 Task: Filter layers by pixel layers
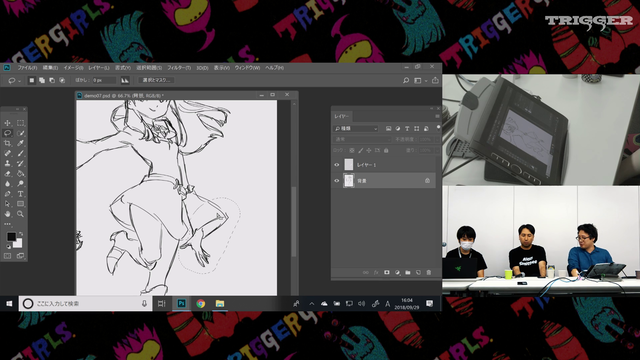pos(388,129)
